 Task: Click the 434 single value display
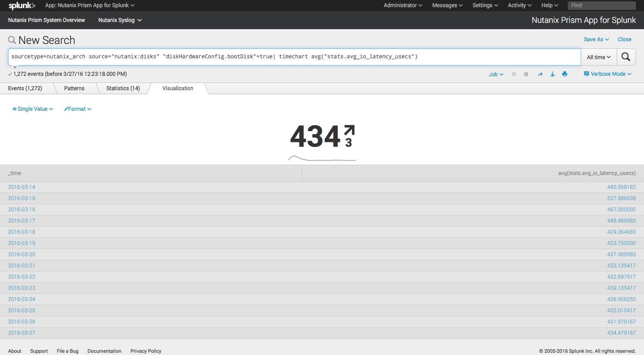point(315,137)
